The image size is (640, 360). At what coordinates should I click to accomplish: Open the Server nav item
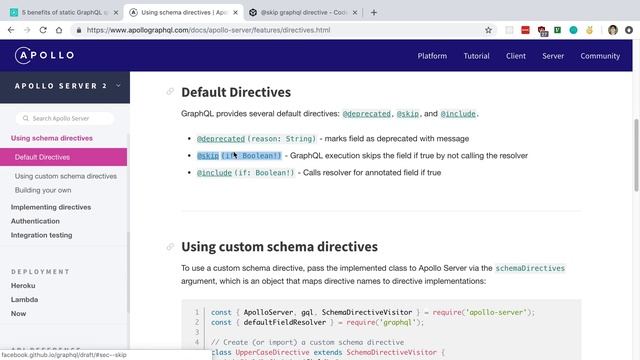point(553,56)
